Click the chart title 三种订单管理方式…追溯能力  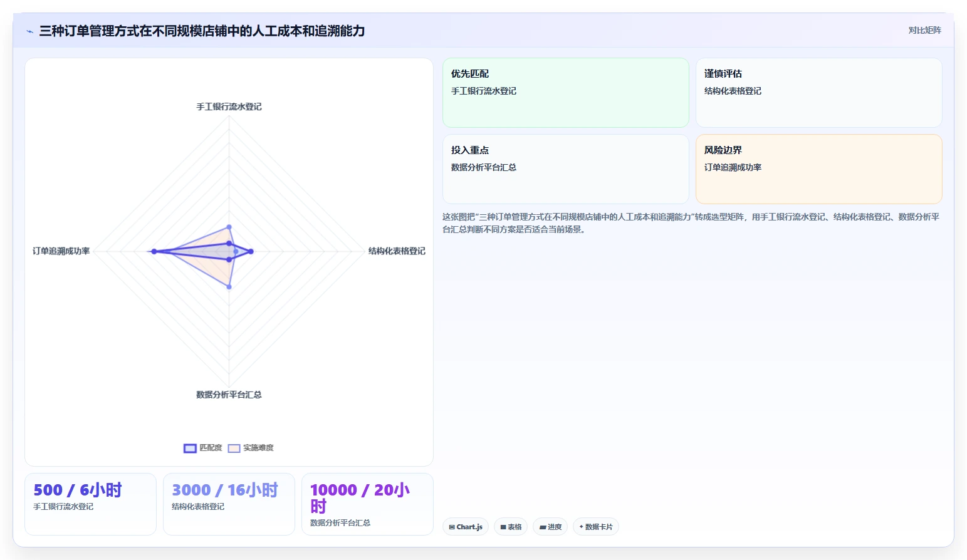pos(202,31)
